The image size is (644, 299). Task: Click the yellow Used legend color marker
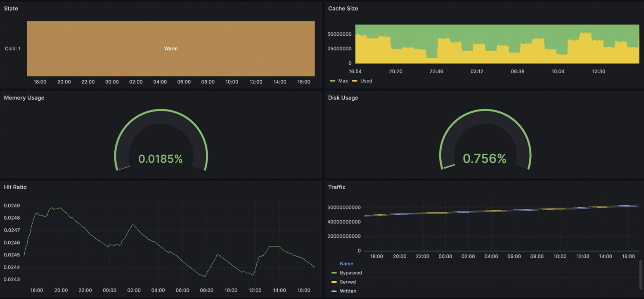click(355, 81)
